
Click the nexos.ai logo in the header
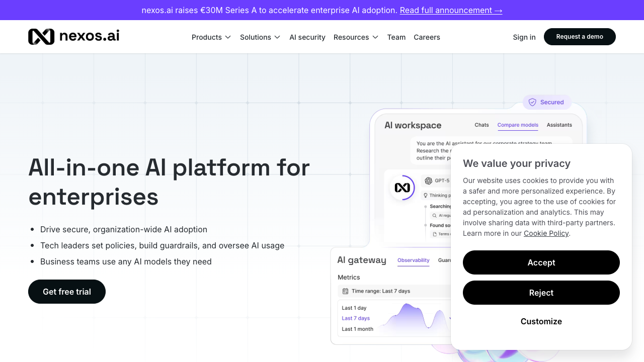73,37
